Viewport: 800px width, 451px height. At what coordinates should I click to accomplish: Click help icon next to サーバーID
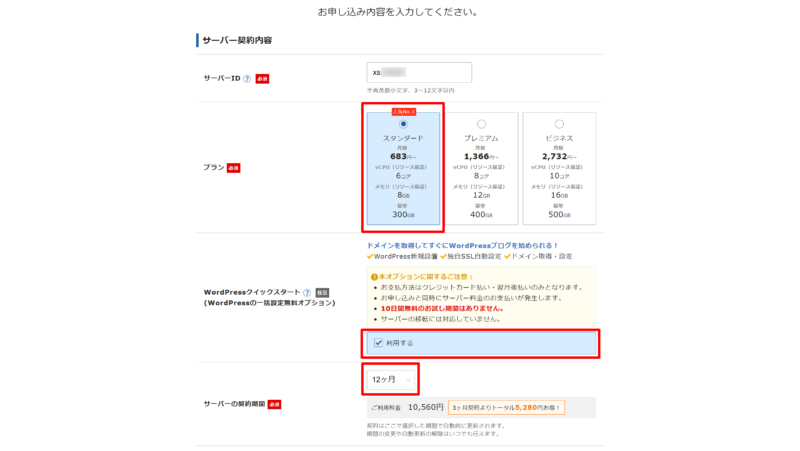pos(247,78)
